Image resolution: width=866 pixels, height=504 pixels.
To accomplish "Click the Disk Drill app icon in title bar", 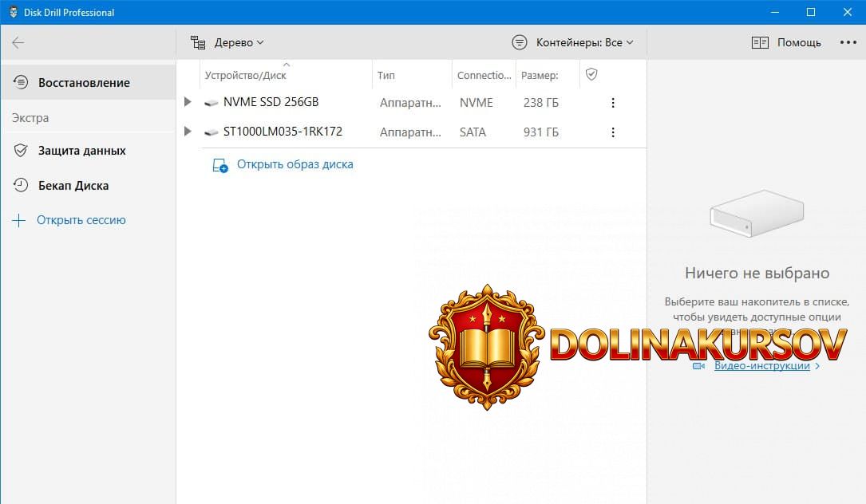I will pyautogui.click(x=13, y=12).
